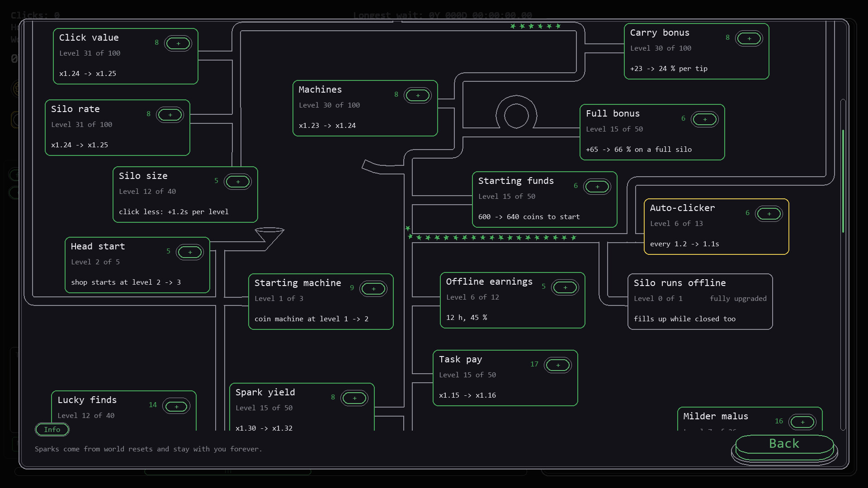This screenshot has width=868, height=488.
Task: Purchase Starting funds upgrade
Action: pyautogui.click(x=597, y=187)
